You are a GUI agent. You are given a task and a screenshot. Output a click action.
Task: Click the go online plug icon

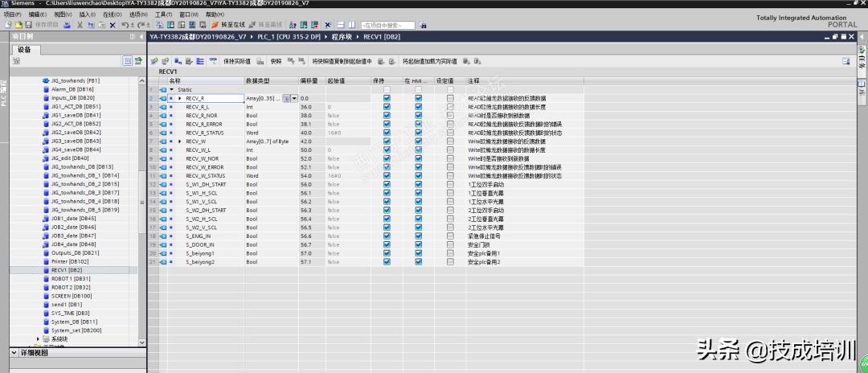[215, 25]
